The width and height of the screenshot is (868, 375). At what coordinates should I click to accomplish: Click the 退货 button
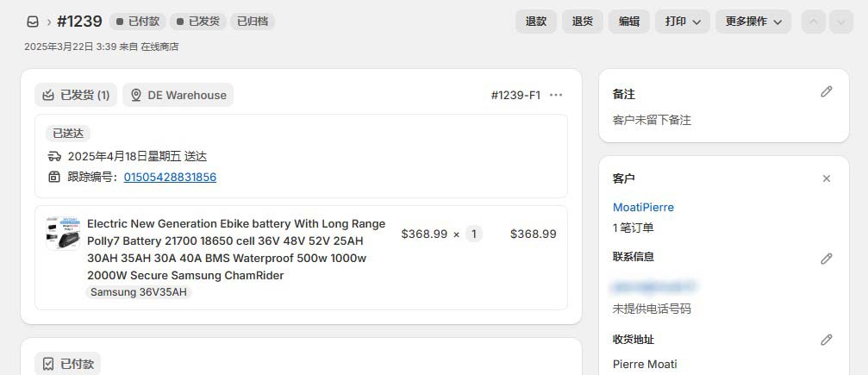[583, 22]
